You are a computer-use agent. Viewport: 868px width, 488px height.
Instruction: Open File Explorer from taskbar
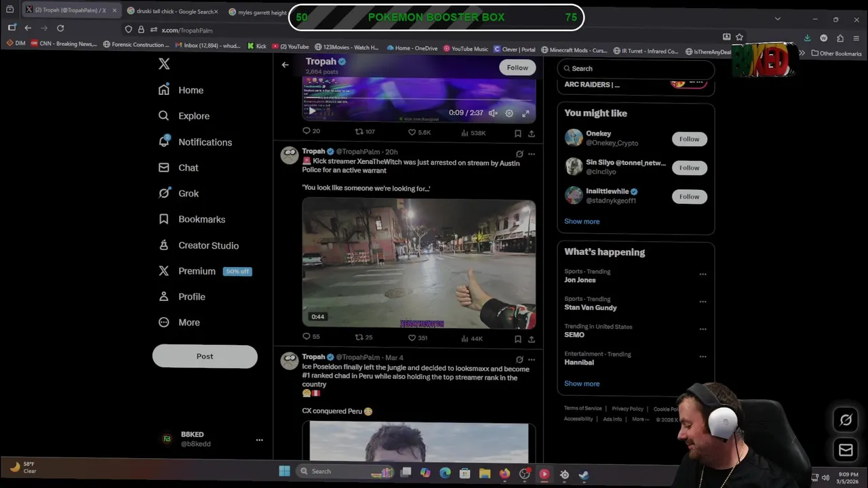(485, 474)
